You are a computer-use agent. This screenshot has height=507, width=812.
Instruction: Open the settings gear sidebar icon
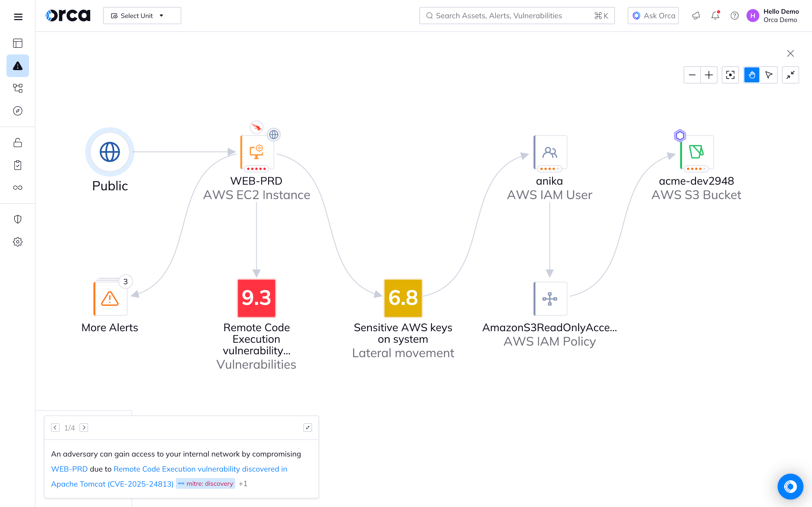tap(18, 242)
